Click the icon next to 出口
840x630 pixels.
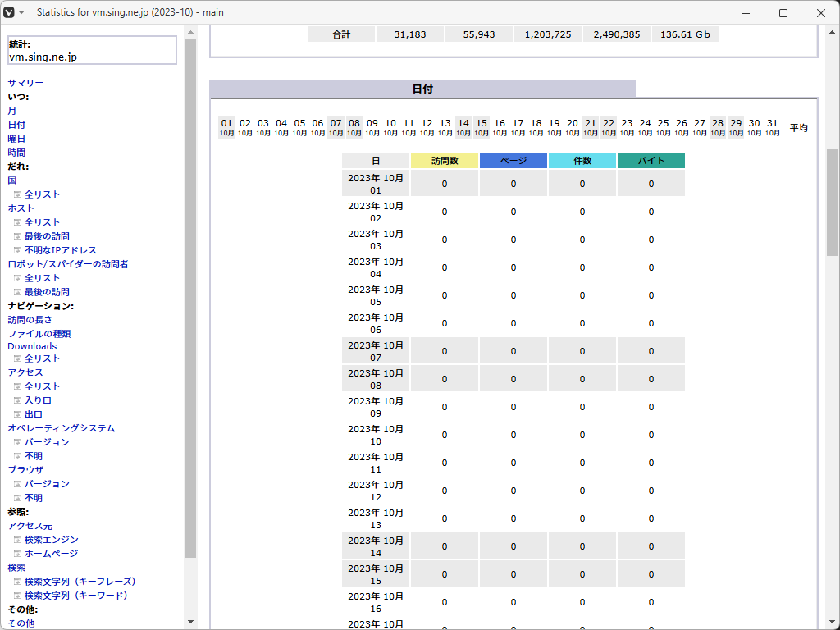(x=17, y=414)
